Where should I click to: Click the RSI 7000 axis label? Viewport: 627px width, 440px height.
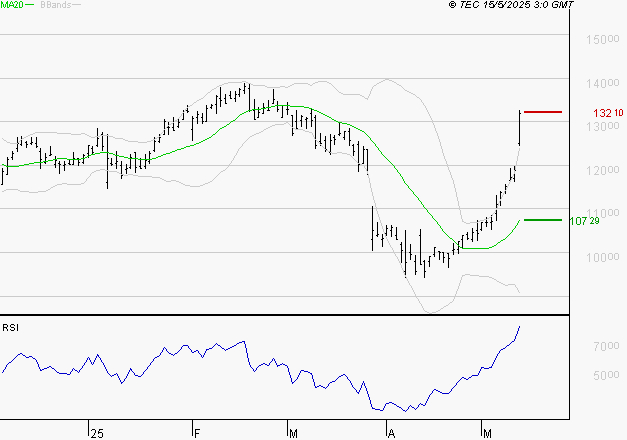606,346
